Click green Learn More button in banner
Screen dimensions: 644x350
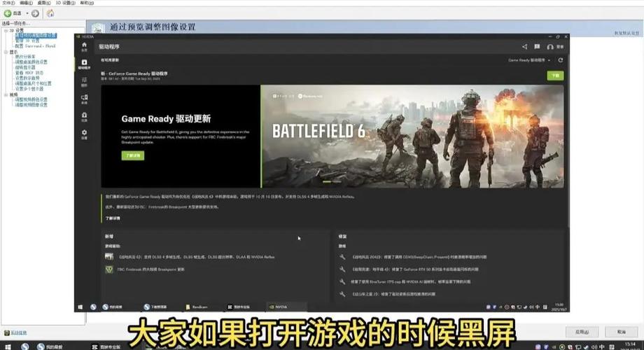[x=133, y=155]
